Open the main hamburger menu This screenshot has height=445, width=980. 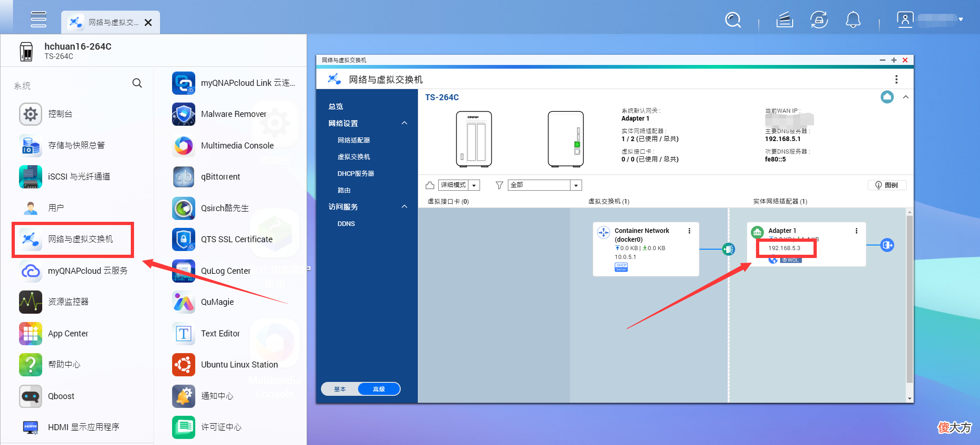[38, 19]
